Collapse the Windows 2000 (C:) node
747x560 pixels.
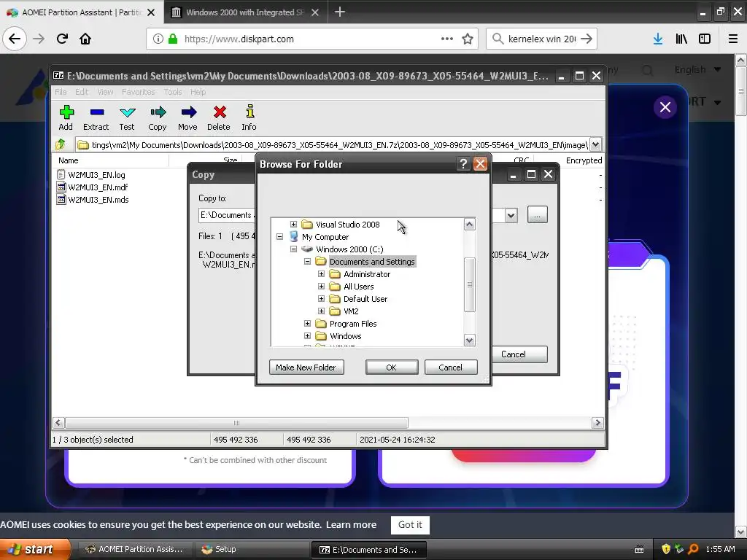coord(293,249)
